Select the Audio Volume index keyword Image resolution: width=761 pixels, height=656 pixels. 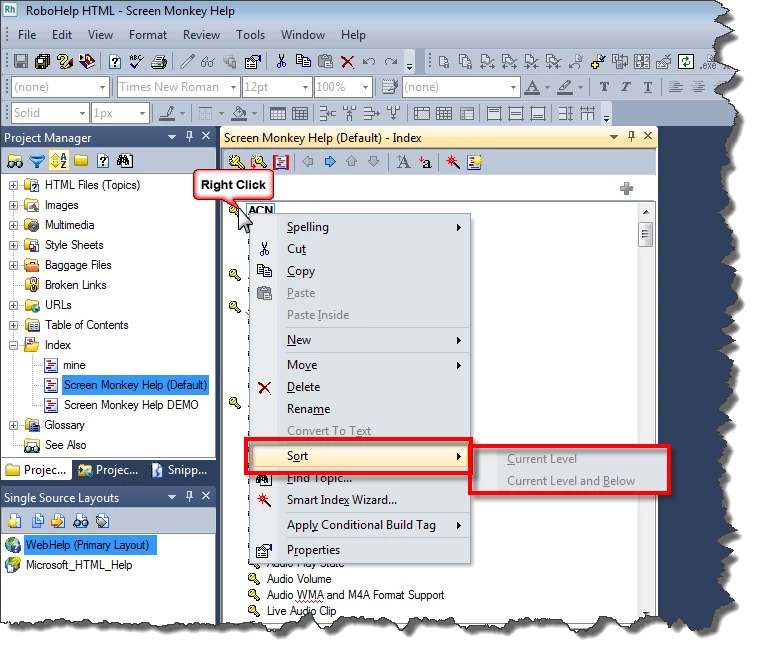(298, 579)
